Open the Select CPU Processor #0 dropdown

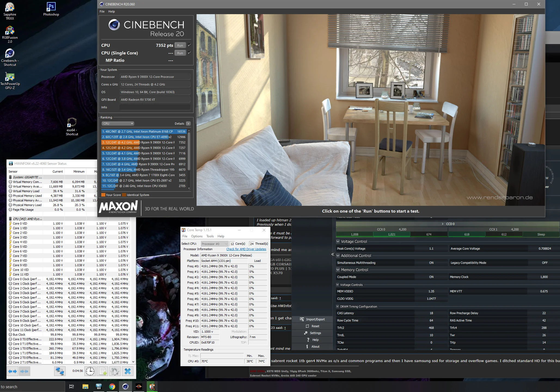(215, 244)
